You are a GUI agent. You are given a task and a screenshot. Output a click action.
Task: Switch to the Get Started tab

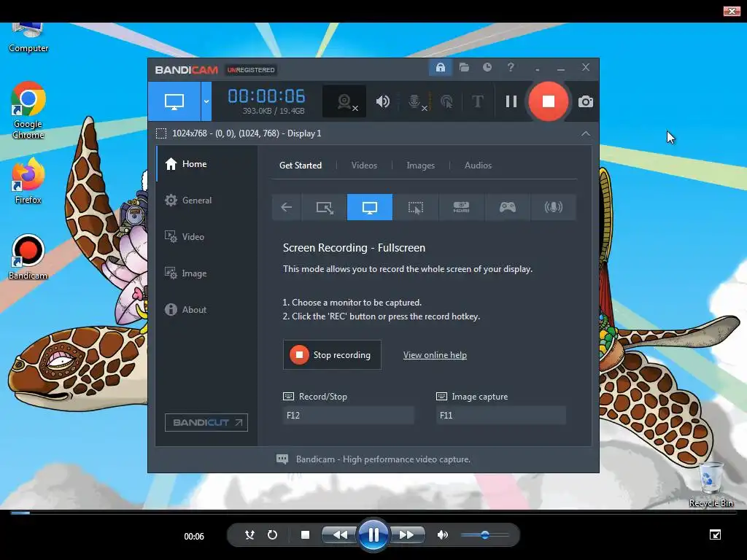click(x=300, y=166)
